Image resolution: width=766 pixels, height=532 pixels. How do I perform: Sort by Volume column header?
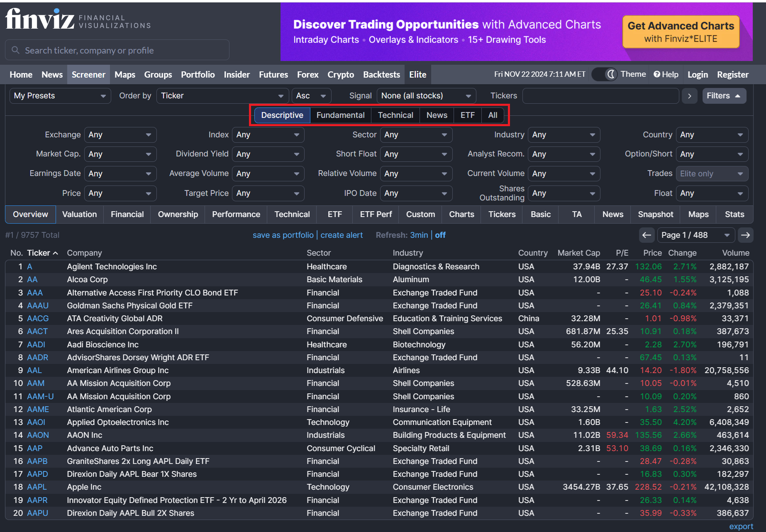click(x=735, y=253)
